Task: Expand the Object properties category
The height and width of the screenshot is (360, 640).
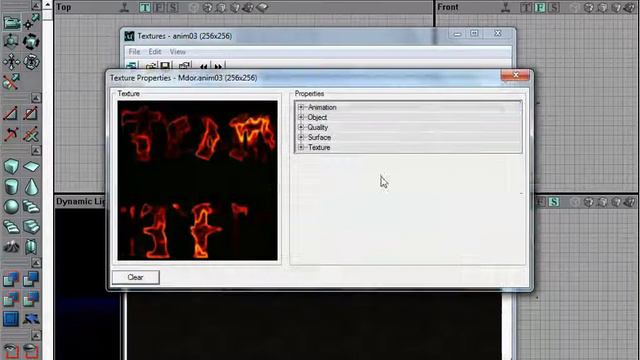Action: tap(301, 117)
